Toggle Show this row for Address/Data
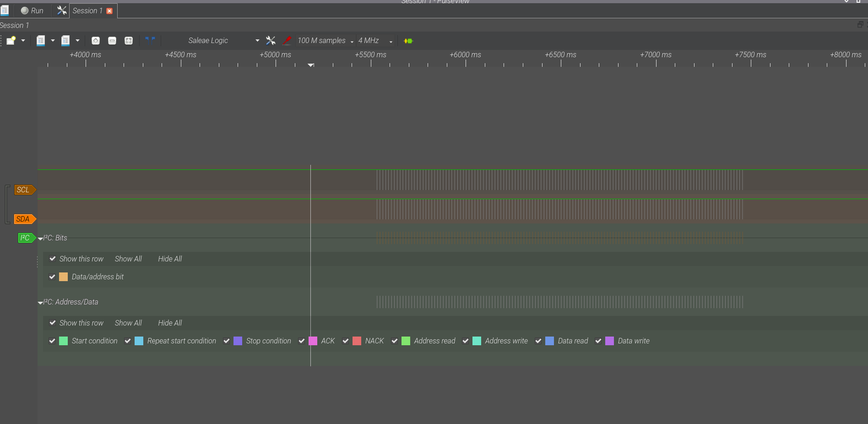The width and height of the screenshot is (868, 424). click(x=53, y=323)
